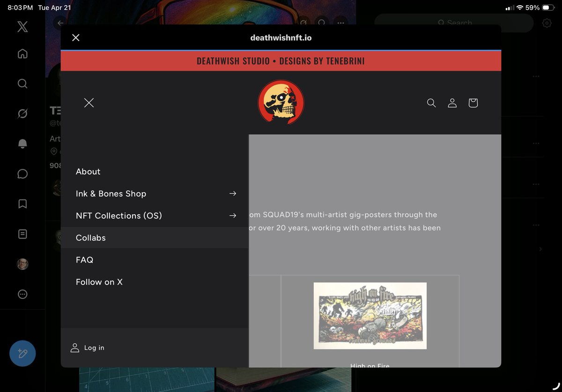Open the profile avatar in X sidebar

[x=22, y=264]
